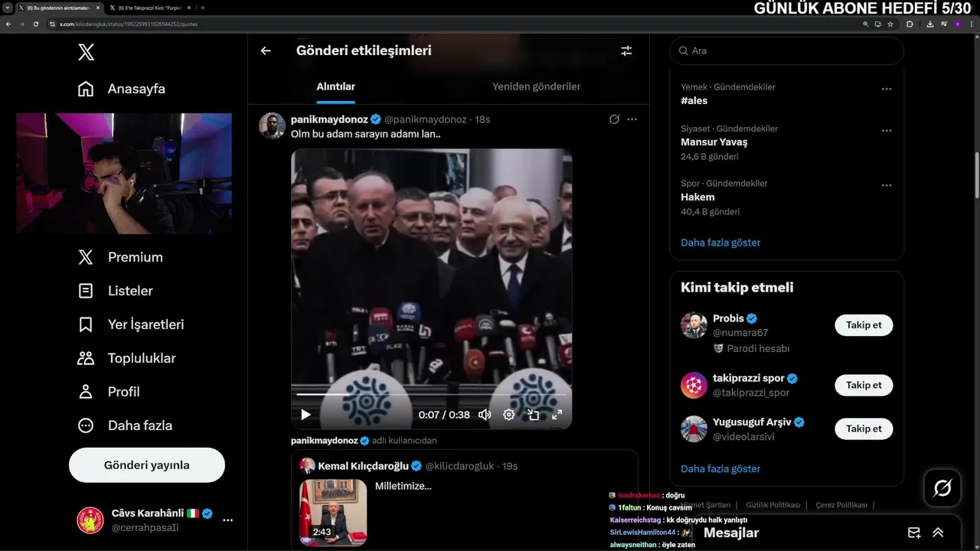This screenshot has width=980, height=551.
Task: Expand Daha fazla in the sidebar
Action: pyautogui.click(x=125, y=425)
